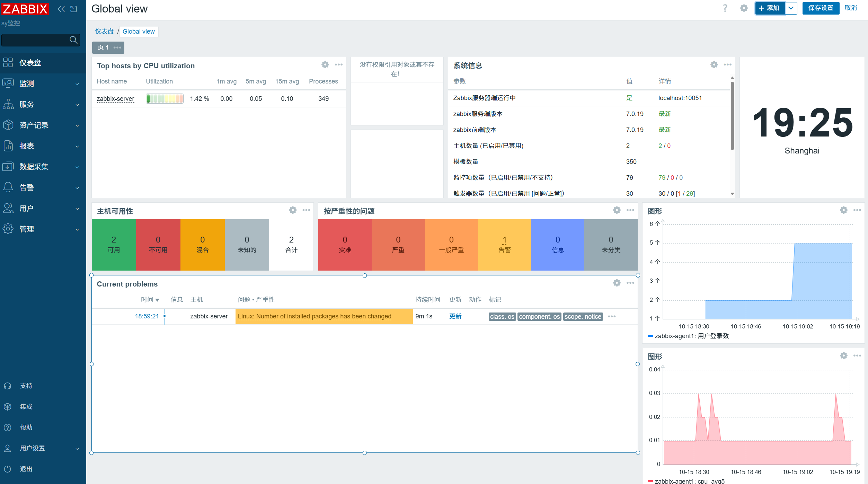Image resolution: width=868 pixels, height=484 pixels.
Task: Open 仪表盘 in the sidebar
Action: [30, 63]
